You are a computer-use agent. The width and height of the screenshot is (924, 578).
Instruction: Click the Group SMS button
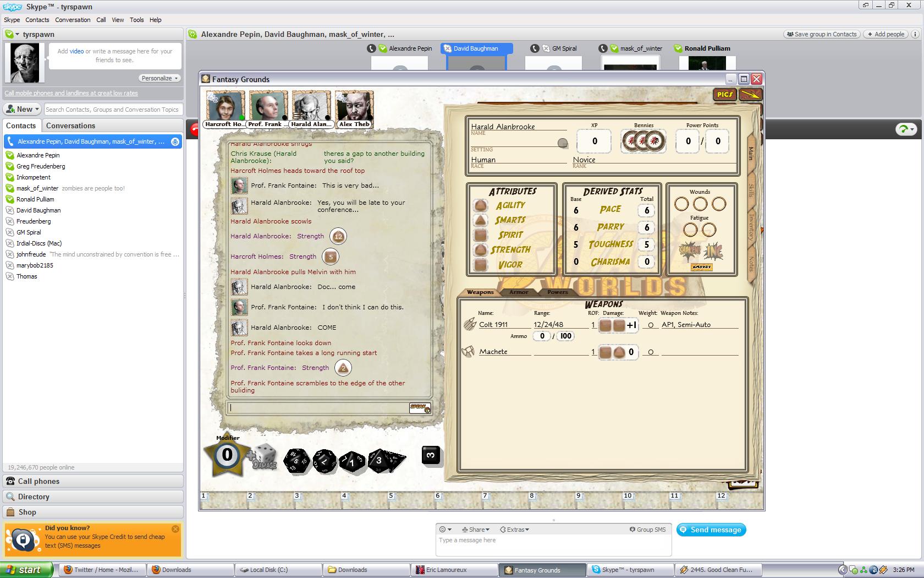(x=647, y=530)
